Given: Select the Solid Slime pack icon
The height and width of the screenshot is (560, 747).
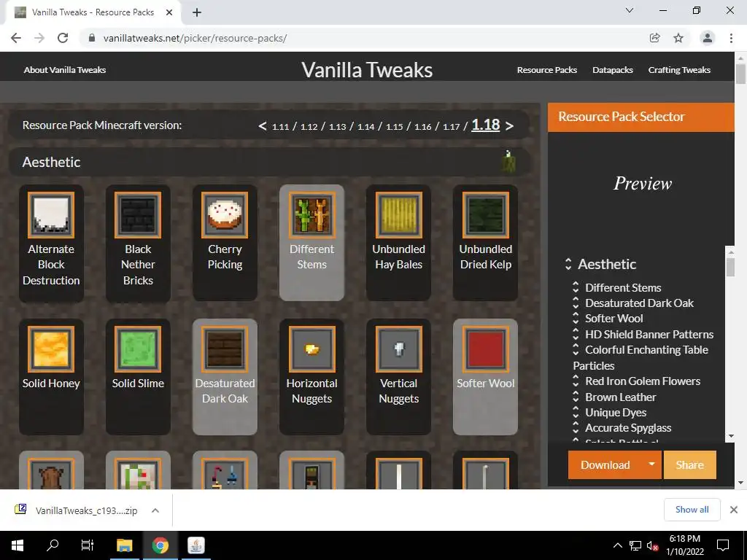Looking at the screenshot, I should (x=138, y=349).
